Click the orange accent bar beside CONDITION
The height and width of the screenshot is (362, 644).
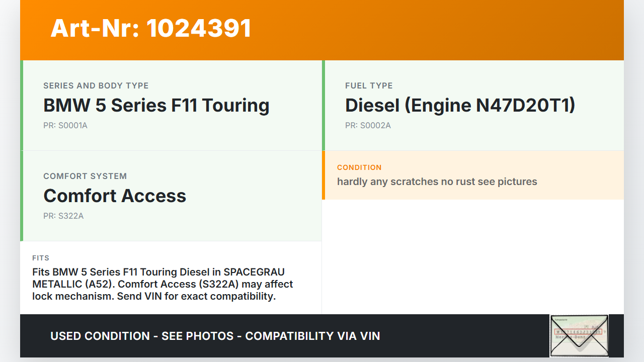point(324,175)
